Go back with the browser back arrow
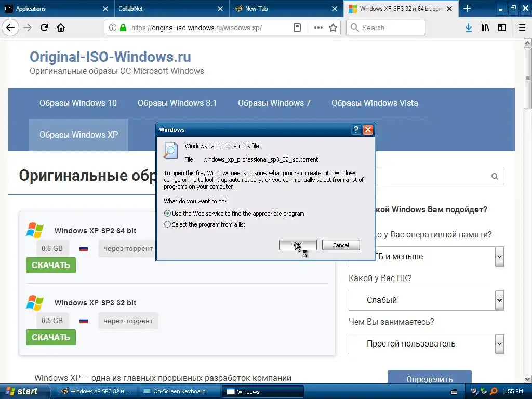 click(10, 28)
